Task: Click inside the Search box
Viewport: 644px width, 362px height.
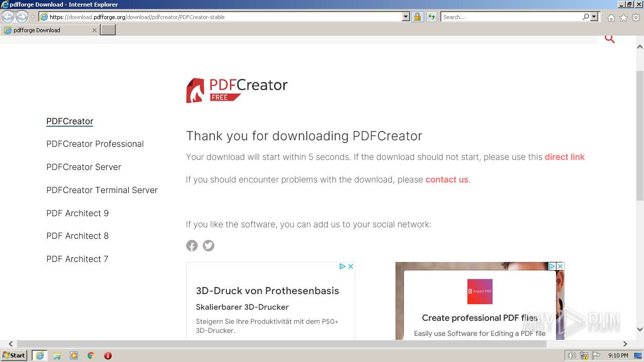Action: (511, 17)
